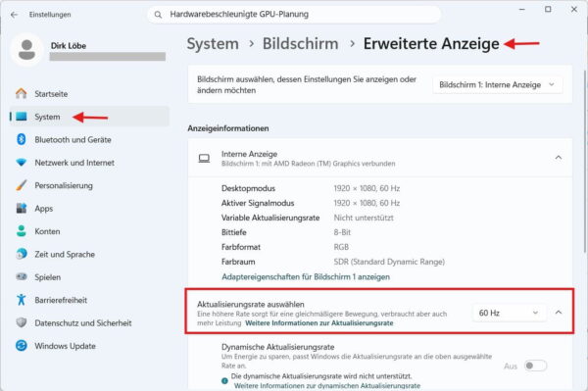Click the System monitor icon
Screen dimensions: 588x391
pos(22,117)
